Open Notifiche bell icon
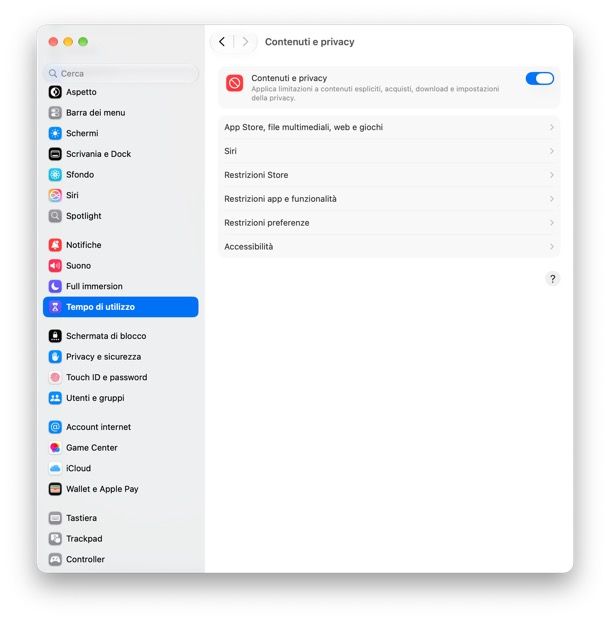 (x=55, y=245)
